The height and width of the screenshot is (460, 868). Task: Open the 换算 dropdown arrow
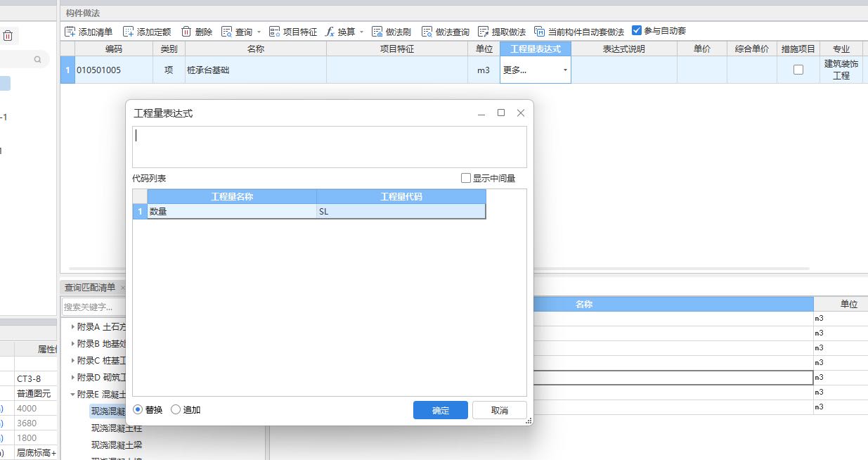(x=361, y=32)
